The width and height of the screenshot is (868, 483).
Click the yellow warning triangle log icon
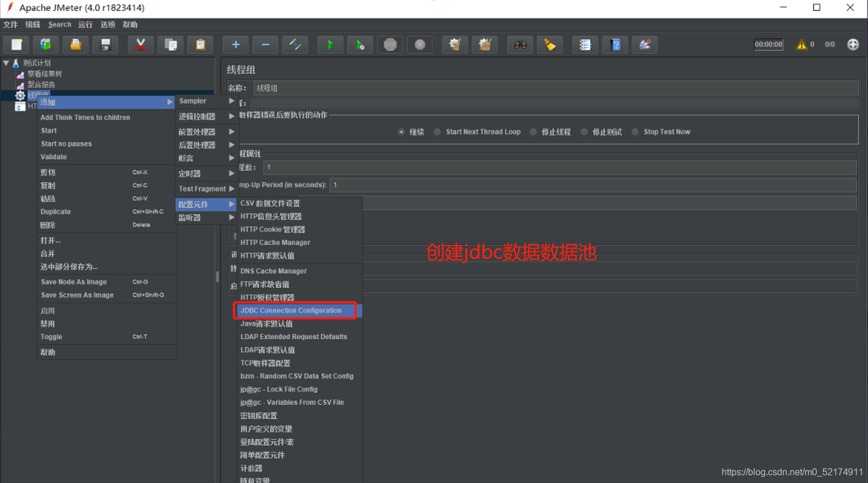[802, 45]
